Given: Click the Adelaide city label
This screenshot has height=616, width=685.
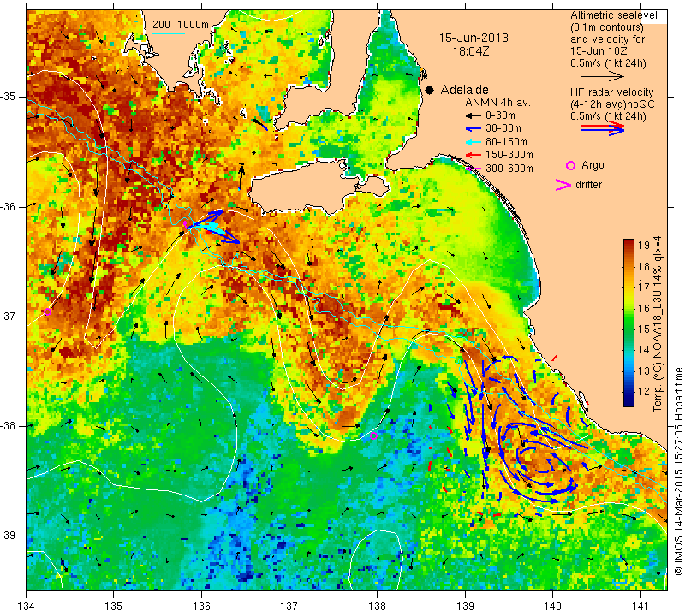Looking at the screenshot, I should point(464,90).
